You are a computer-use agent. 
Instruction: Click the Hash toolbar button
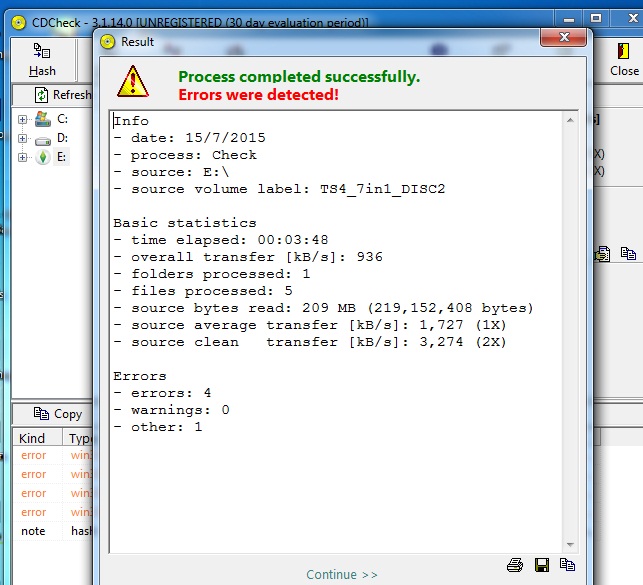pos(42,60)
